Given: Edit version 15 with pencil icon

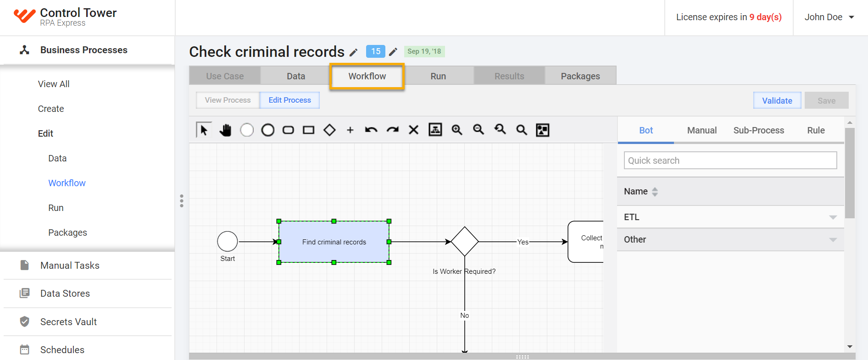Looking at the screenshot, I should click(x=393, y=52).
